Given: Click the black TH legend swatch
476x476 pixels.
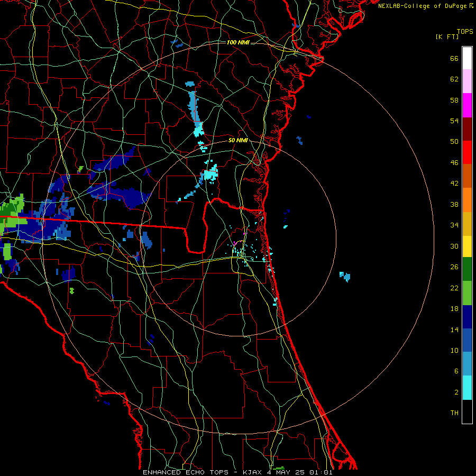Looking at the screenshot, I should click(467, 411).
